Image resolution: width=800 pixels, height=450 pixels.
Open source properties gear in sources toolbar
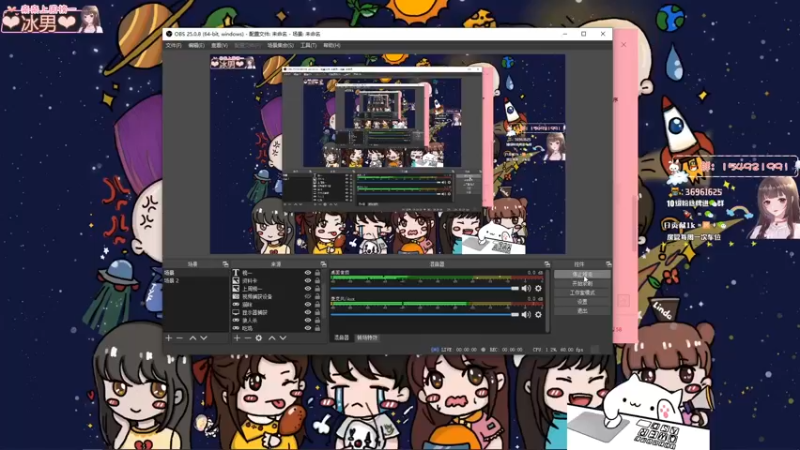coord(259,338)
